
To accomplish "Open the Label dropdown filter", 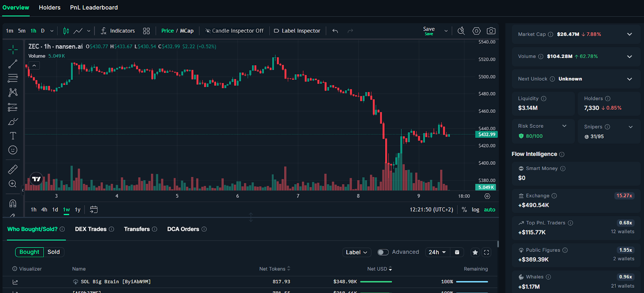I will (x=356, y=252).
